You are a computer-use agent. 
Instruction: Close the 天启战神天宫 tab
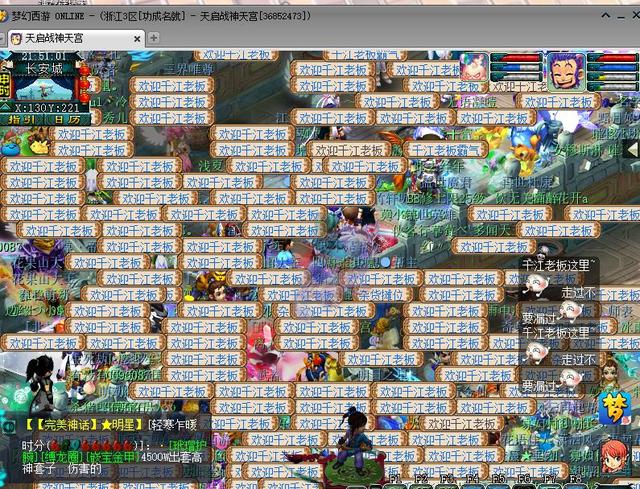tap(137, 39)
